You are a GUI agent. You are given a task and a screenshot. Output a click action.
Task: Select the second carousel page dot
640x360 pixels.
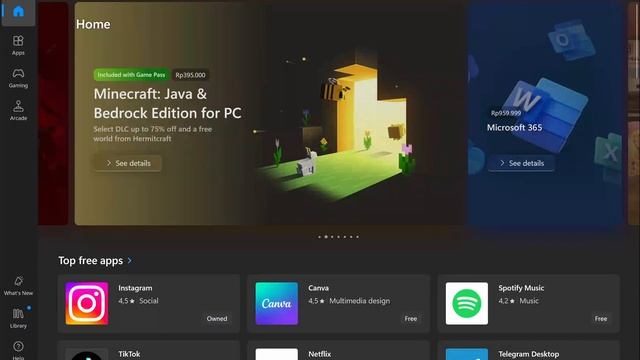(x=326, y=237)
